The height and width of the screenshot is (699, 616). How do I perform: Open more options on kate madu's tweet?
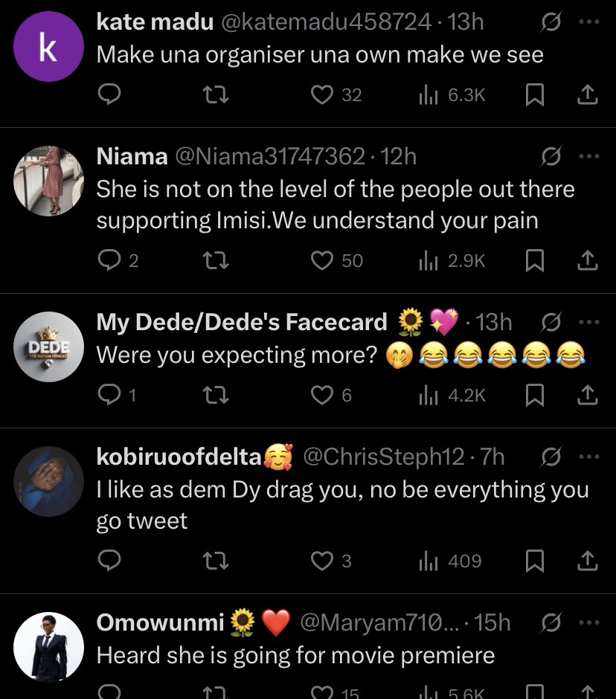click(588, 22)
